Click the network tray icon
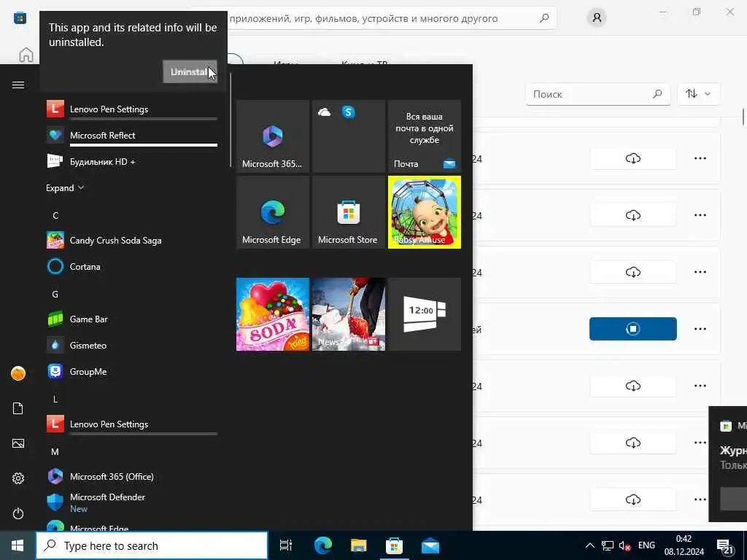Image resolution: width=747 pixels, height=560 pixels. [x=607, y=545]
